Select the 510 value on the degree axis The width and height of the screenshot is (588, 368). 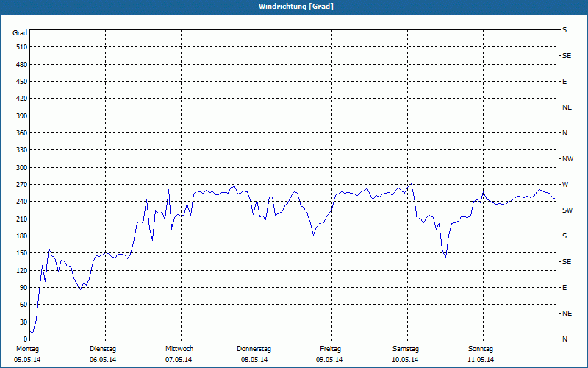coord(22,47)
